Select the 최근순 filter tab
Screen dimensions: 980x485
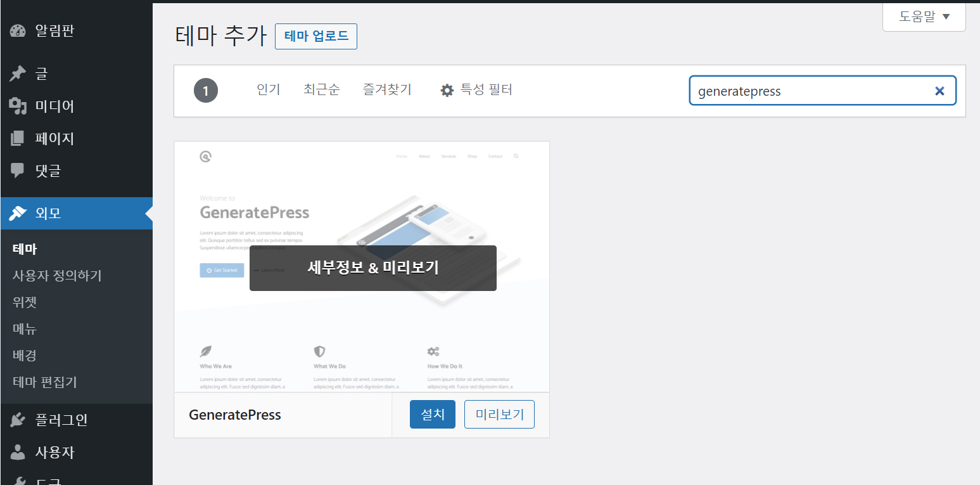coord(321,89)
